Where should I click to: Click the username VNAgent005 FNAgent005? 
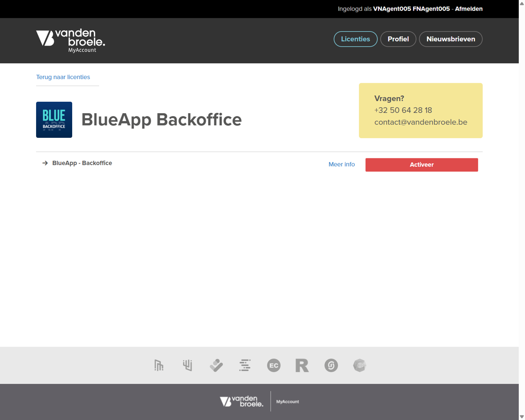(x=411, y=9)
